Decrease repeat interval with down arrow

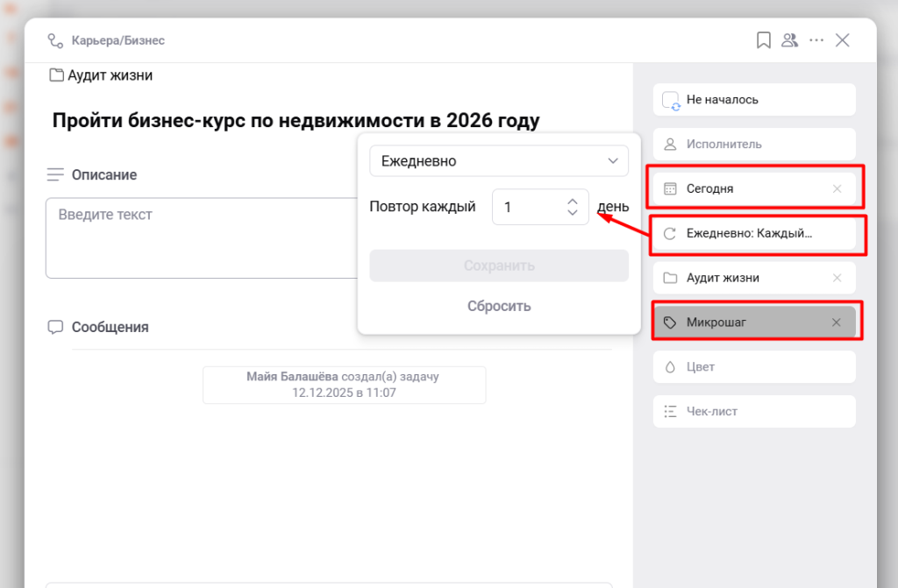tap(573, 213)
